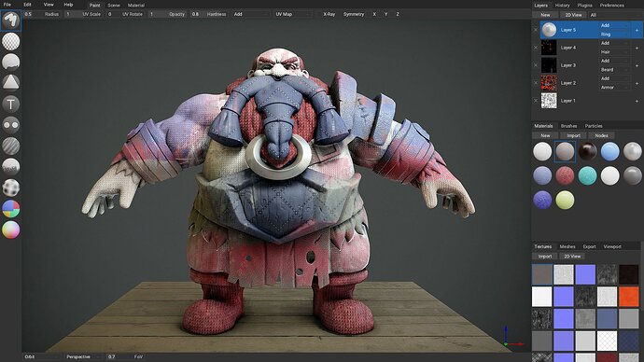Viewport: 644px width, 362px height.
Task: Toggle visibility of Layer 5
Action: pos(536,30)
